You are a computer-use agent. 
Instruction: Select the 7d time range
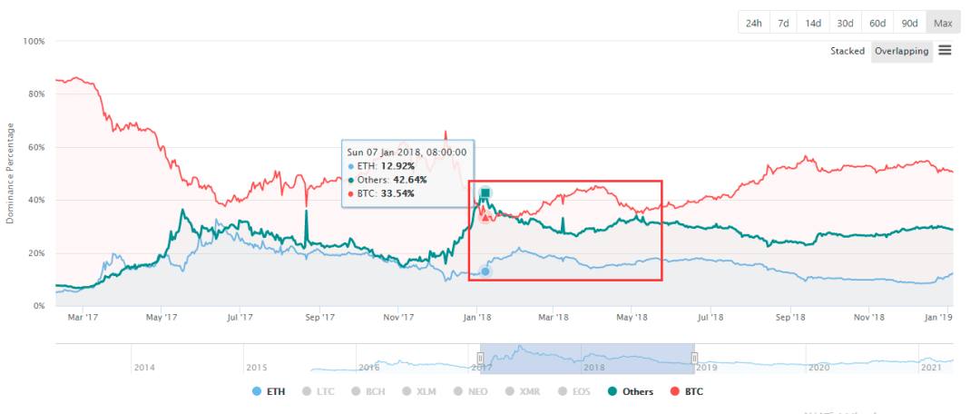pos(783,23)
